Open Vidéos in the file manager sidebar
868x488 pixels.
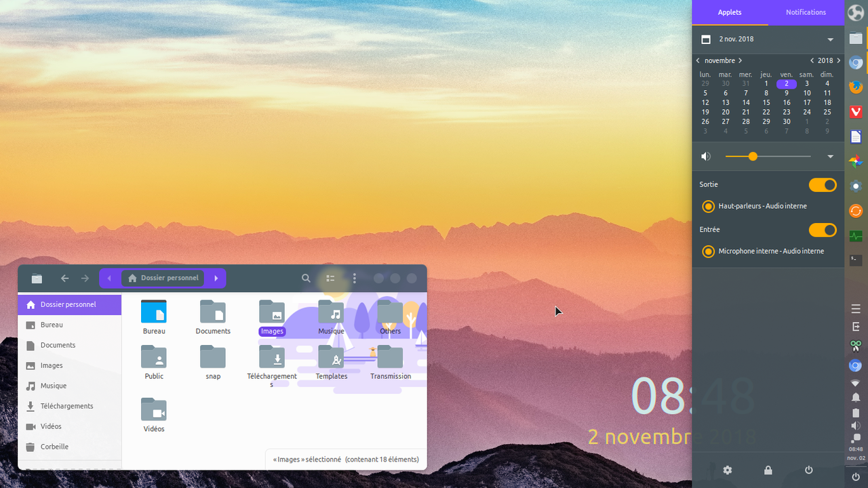pyautogui.click(x=70, y=426)
